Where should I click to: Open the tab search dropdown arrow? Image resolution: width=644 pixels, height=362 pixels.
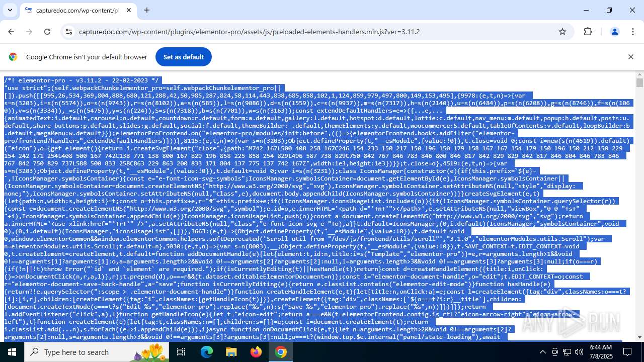point(10,10)
